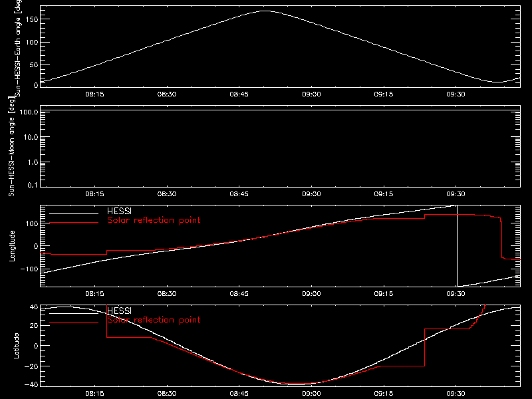
Task: Choose 08:30 time label under Longitude plot
Action: pos(167,294)
